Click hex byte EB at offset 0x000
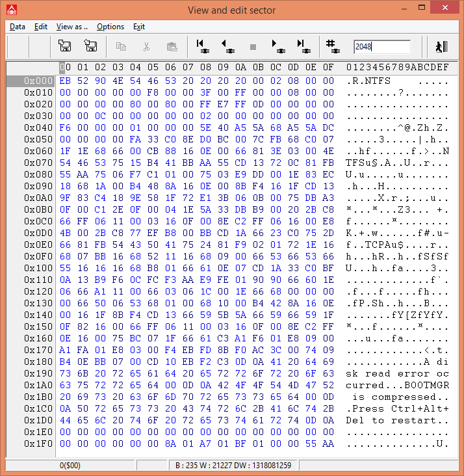 [x=65, y=81]
